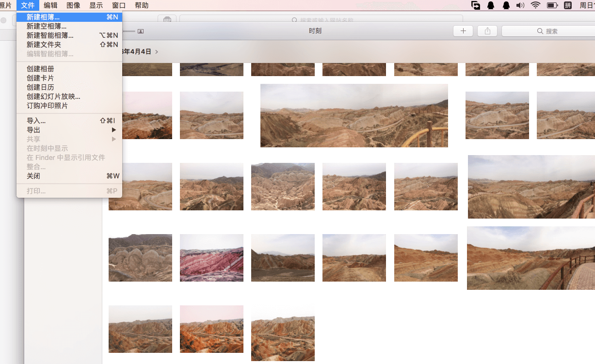Viewport: 595px width, 364px height.
Task: Choose 新建相簿... from the menu
Action: click(69, 17)
